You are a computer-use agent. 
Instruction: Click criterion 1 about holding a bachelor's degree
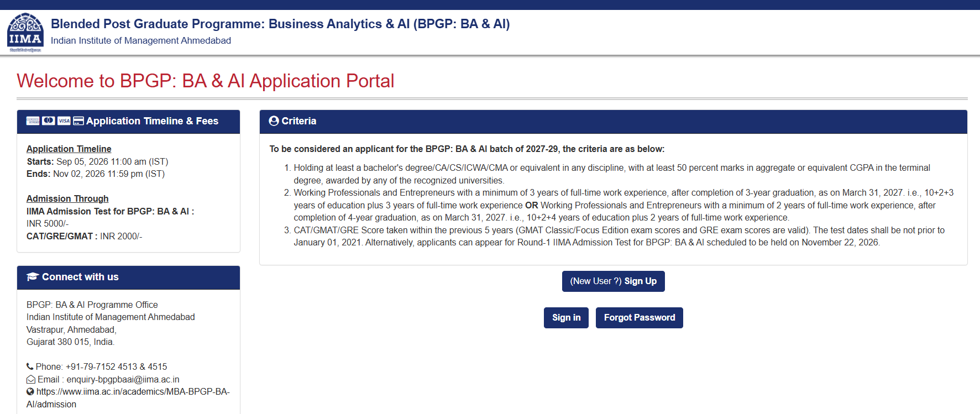tap(612, 174)
